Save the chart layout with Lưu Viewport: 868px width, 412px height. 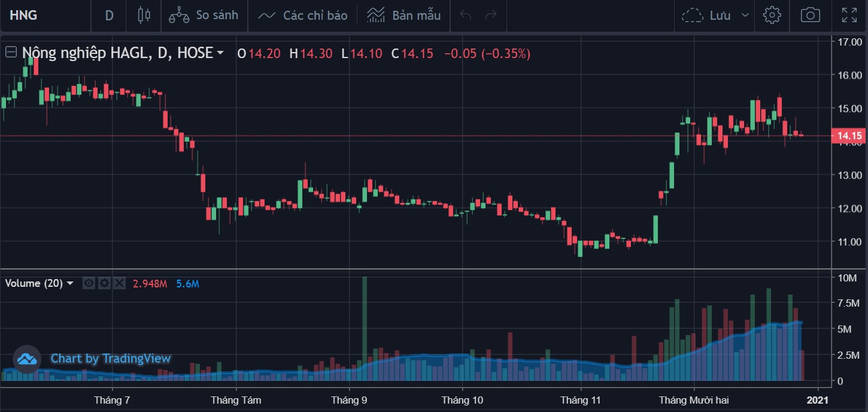(x=707, y=15)
